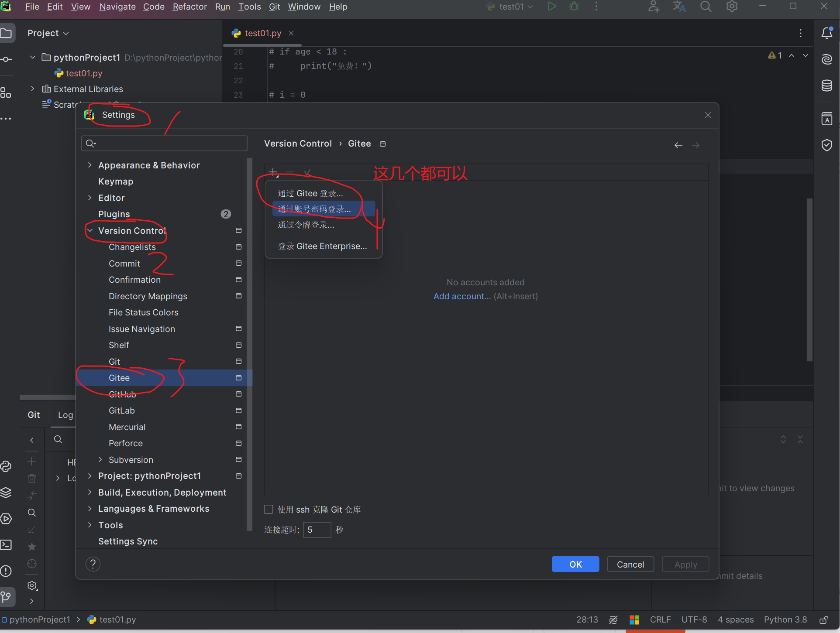Enable the use ssh to clone Git checkbox
This screenshot has height=633, width=840.
tap(269, 510)
